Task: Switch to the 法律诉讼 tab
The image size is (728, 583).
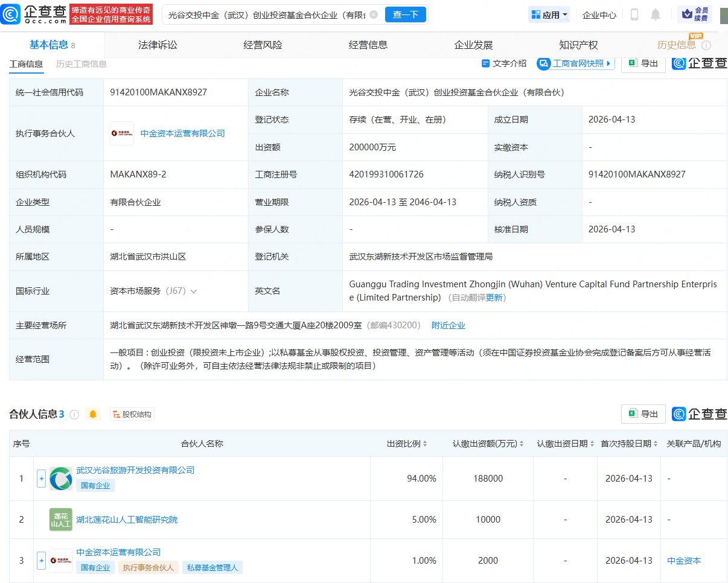Action: click(159, 43)
